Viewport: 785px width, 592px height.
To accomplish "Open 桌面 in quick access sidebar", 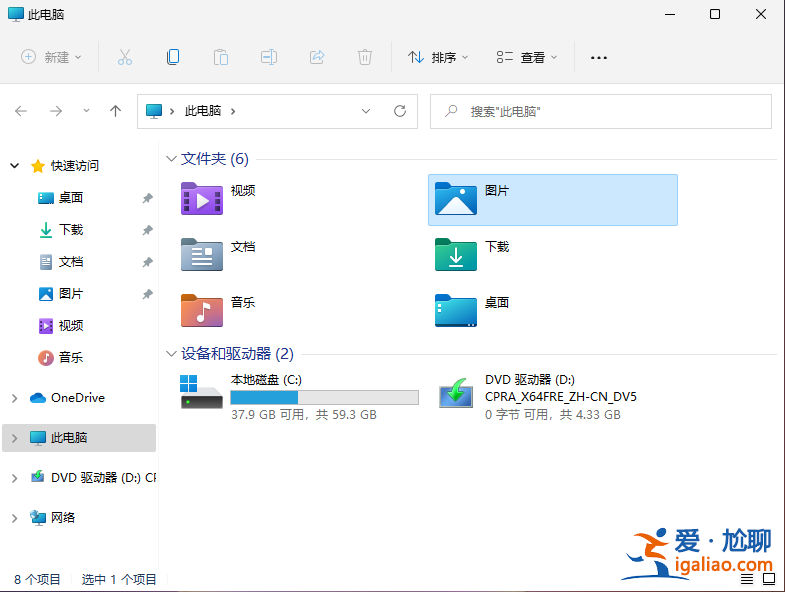I will click(x=70, y=198).
